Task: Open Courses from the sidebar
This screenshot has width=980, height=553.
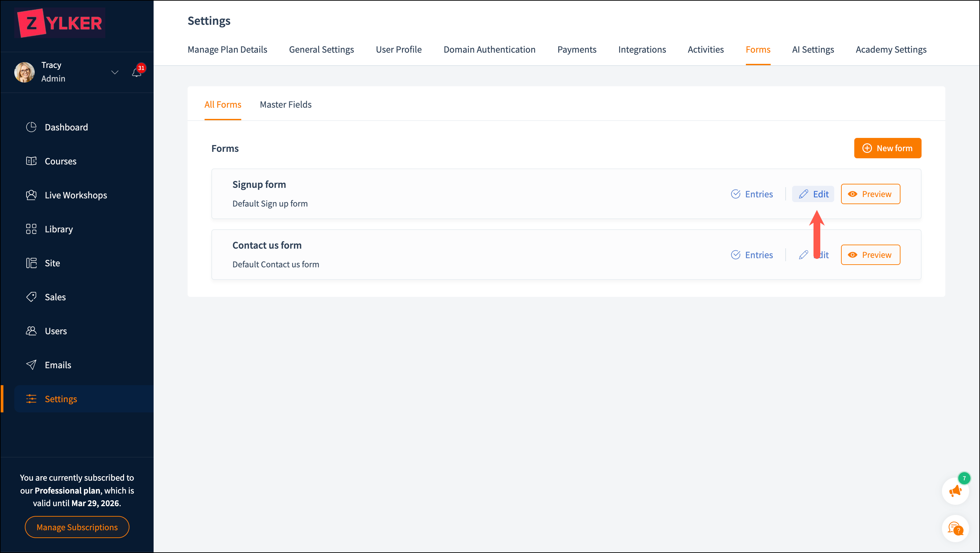Action: click(x=60, y=161)
